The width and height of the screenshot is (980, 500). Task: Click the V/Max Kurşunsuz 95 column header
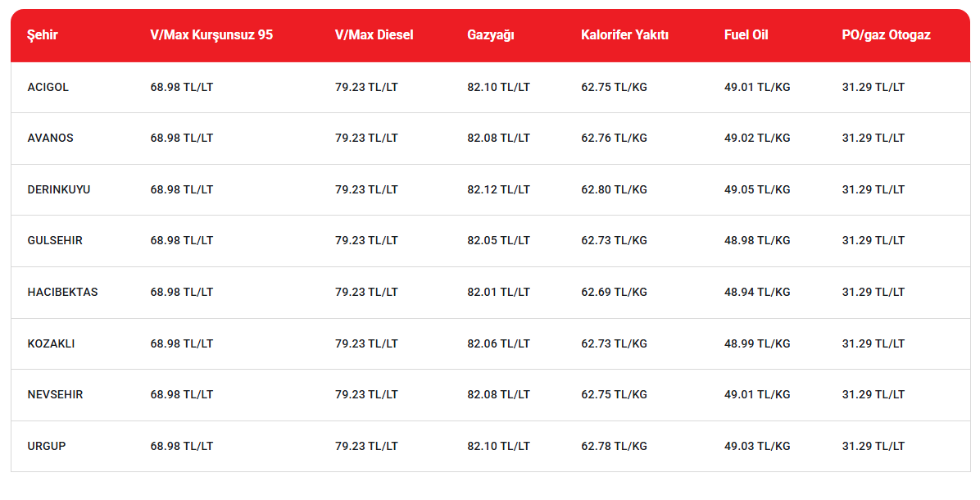point(211,35)
